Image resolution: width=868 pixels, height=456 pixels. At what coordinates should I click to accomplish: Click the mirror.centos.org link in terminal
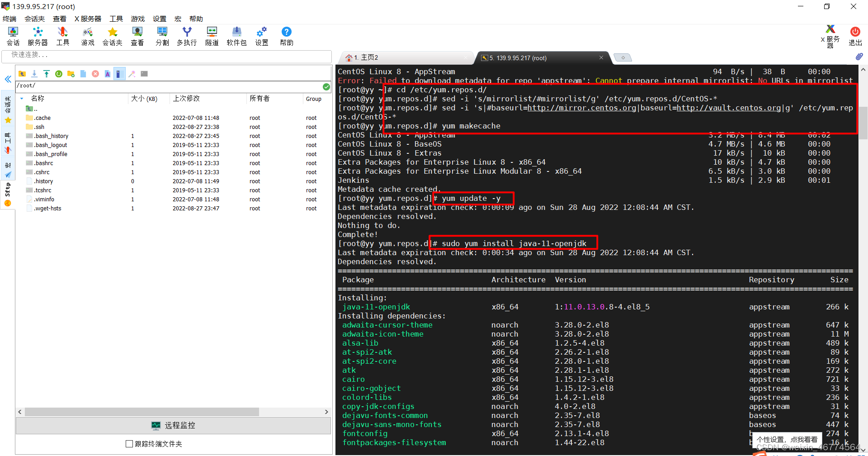coord(582,108)
